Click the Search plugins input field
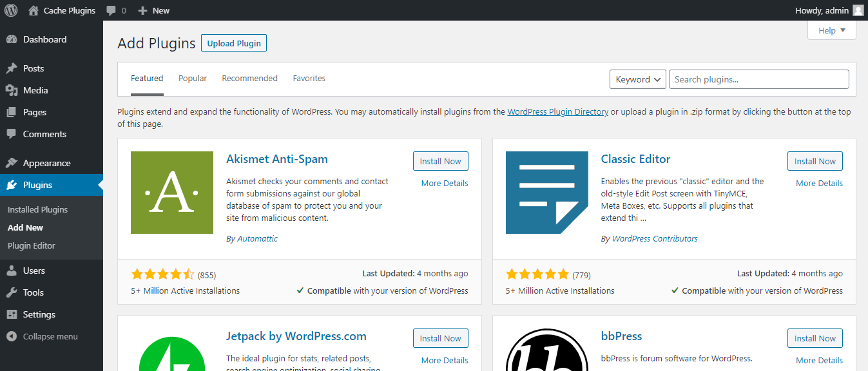Image resolution: width=868 pixels, height=371 pixels. coord(759,79)
